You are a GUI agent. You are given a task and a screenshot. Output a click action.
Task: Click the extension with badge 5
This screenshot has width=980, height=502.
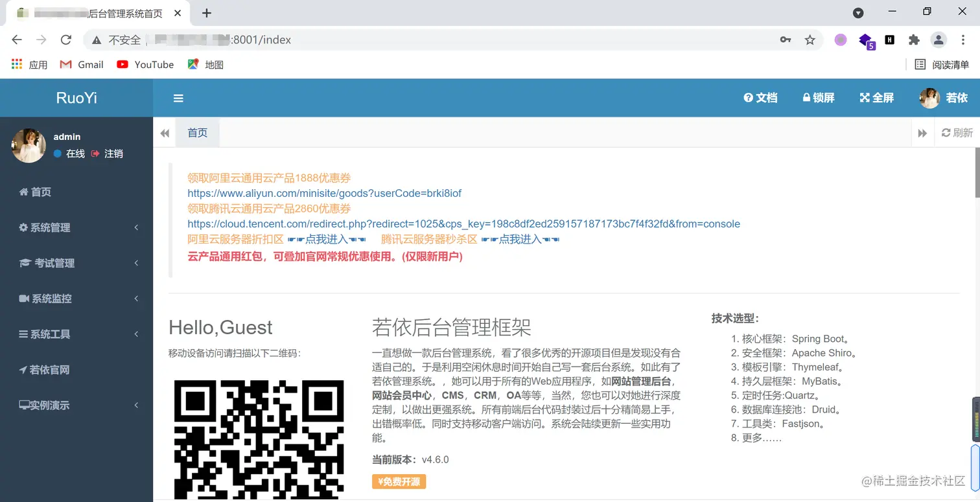[x=867, y=41]
